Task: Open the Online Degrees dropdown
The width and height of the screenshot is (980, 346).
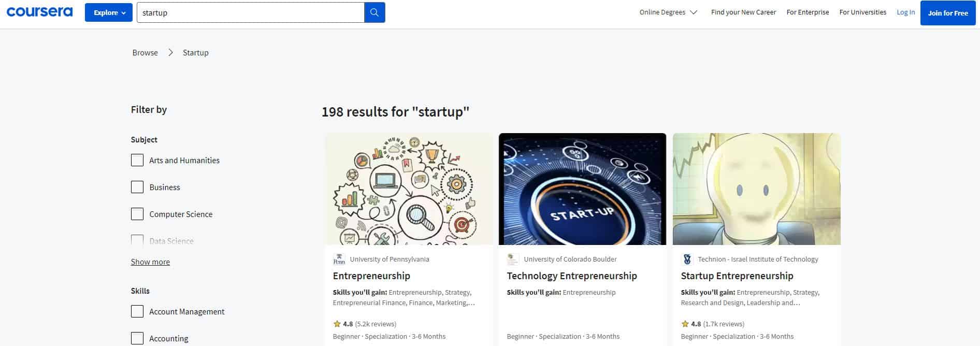Action: pyautogui.click(x=668, y=12)
